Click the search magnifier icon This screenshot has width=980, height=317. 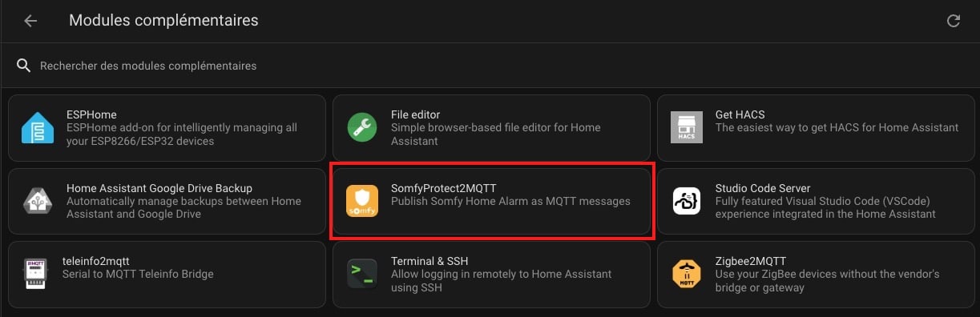24,65
